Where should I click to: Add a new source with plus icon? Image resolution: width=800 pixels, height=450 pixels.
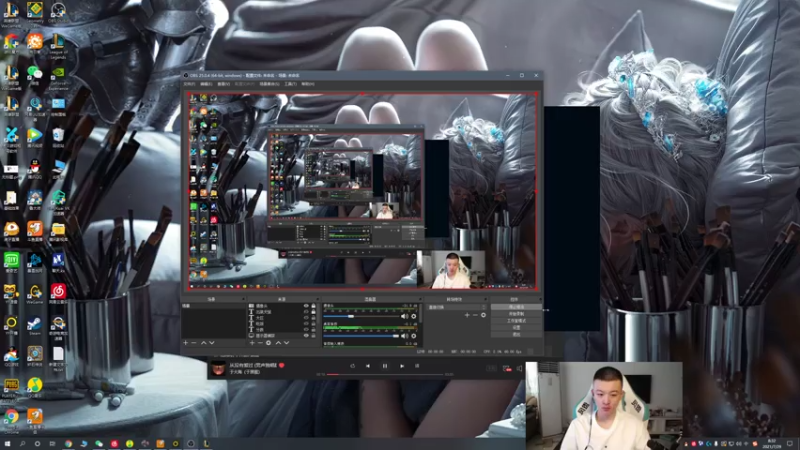tap(252, 343)
